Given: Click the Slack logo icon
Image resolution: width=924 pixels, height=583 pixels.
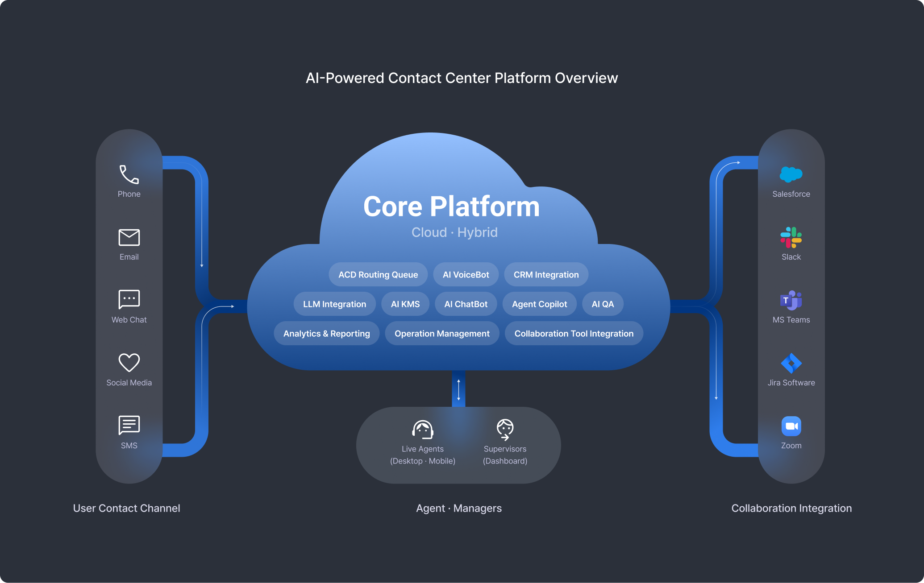Looking at the screenshot, I should click(x=791, y=237).
